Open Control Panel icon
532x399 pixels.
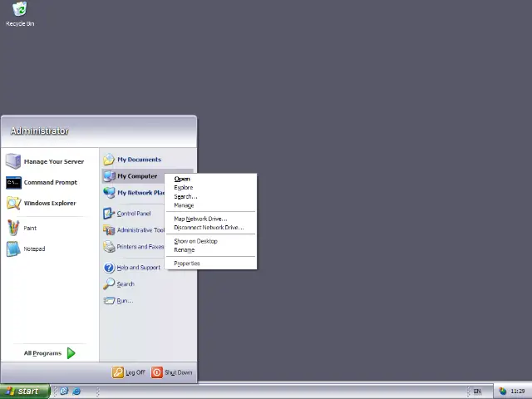(109, 214)
